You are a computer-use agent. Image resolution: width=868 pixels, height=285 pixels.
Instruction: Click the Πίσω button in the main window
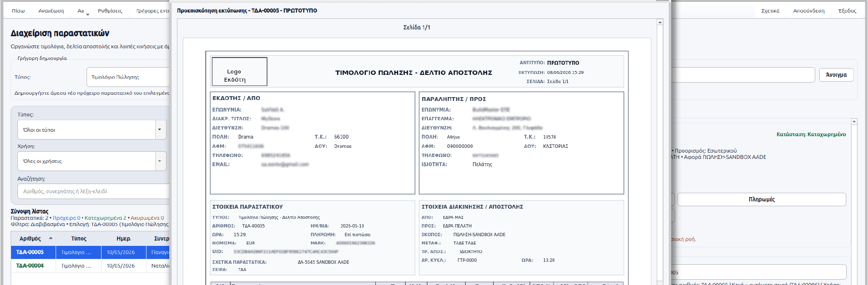coord(18,11)
